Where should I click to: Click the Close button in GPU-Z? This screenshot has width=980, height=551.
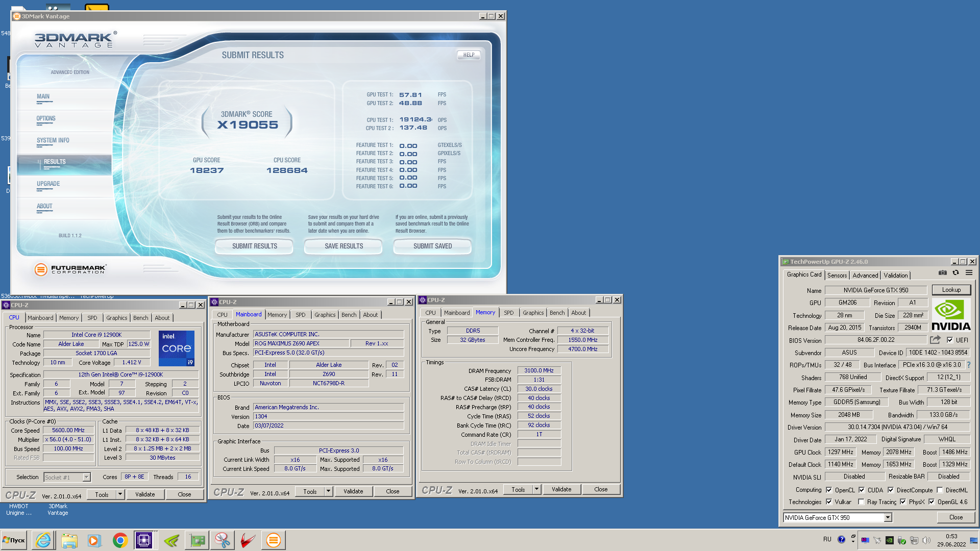coord(955,517)
